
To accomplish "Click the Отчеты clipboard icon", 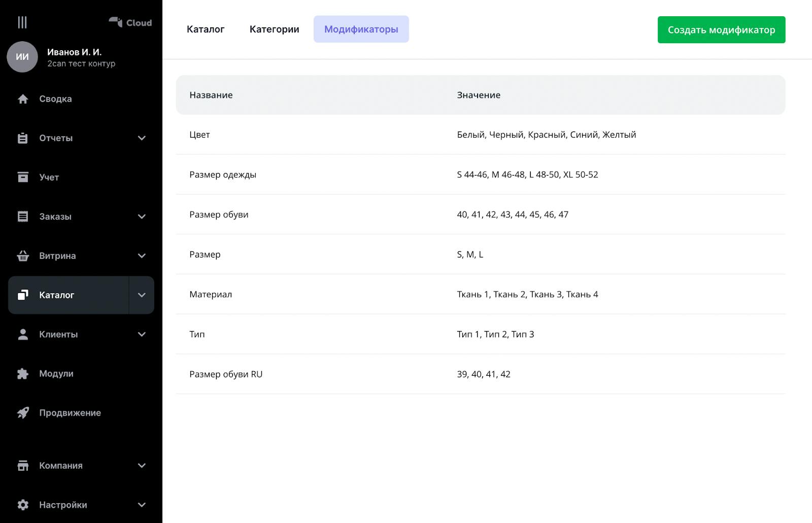I will pyautogui.click(x=23, y=138).
